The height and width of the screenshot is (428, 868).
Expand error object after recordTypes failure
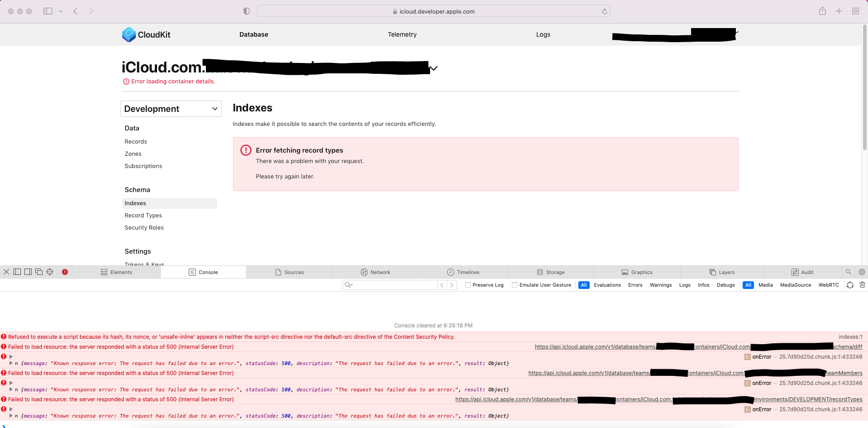click(11, 416)
